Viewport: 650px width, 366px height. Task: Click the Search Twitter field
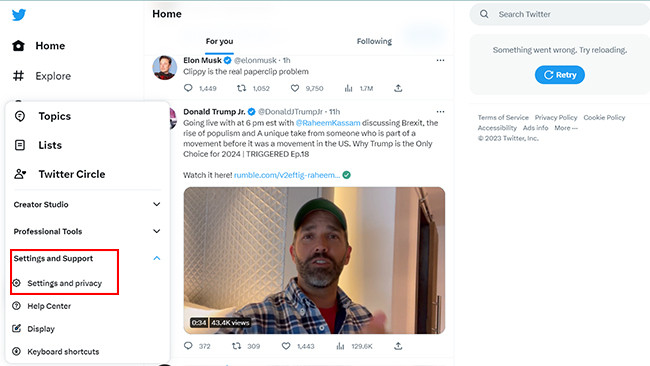click(x=560, y=14)
